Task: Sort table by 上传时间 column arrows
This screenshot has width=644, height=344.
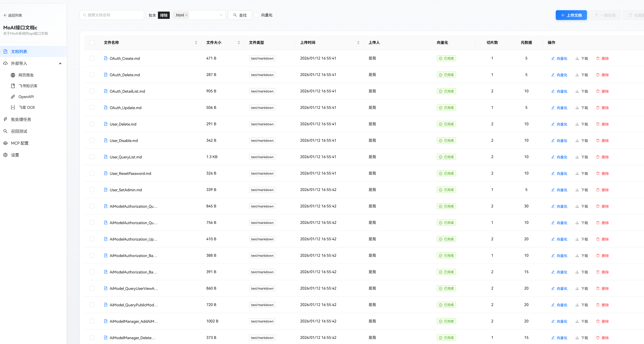Action: click(x=358, y=43)
